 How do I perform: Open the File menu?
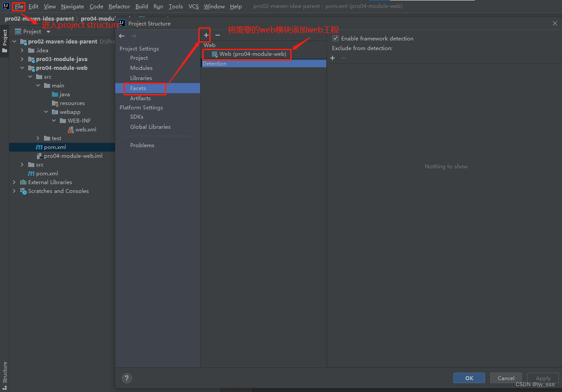(x=19, y=7)
